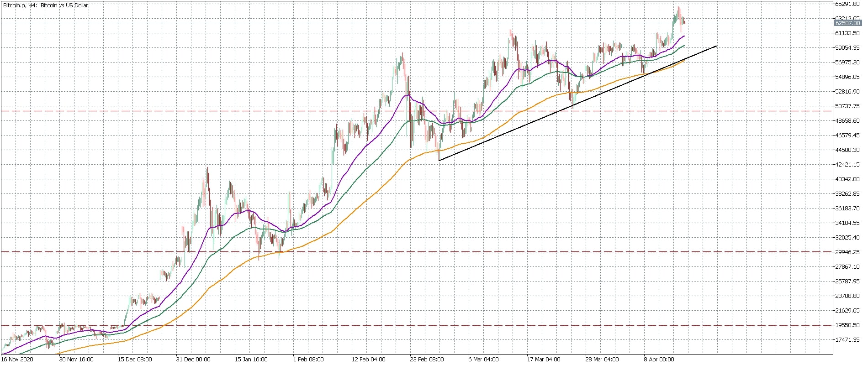Click the 40342.00 price axis label

[847, 179]
